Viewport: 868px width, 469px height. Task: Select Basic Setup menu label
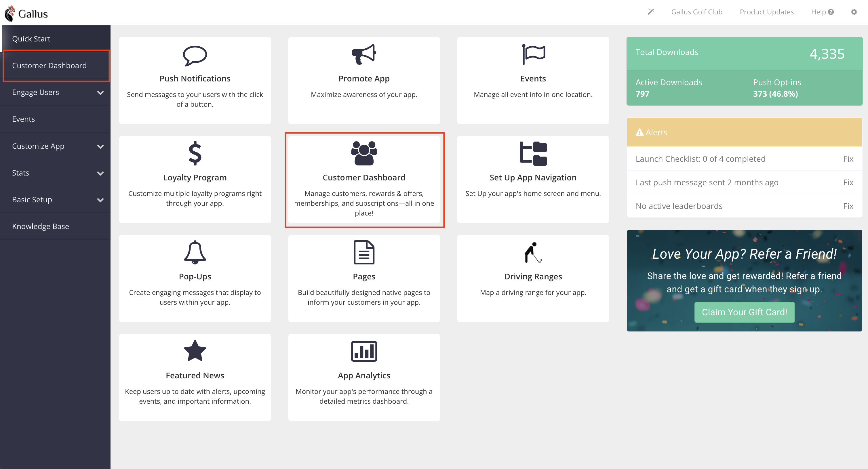click(32, 199)
